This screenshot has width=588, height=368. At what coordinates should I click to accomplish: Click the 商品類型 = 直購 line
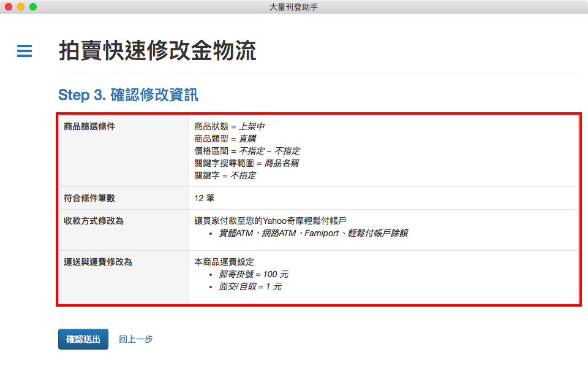point(225,139)
